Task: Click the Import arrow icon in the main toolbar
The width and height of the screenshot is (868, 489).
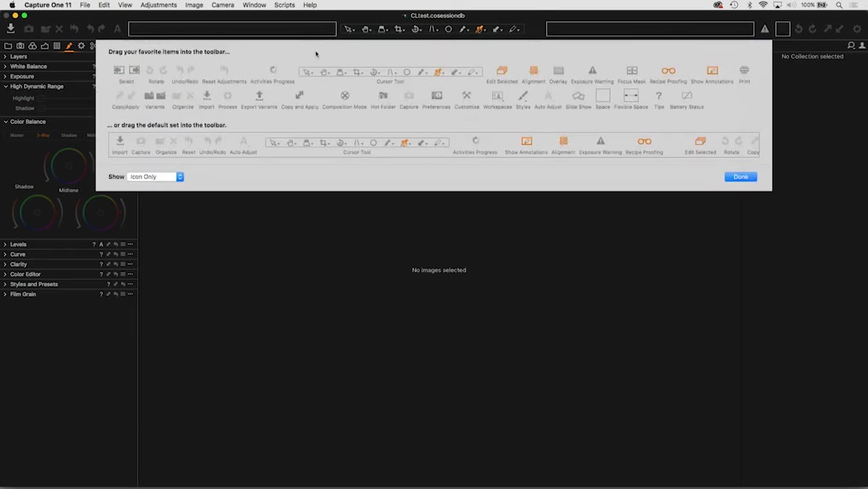Action: [x=10, y=29]
